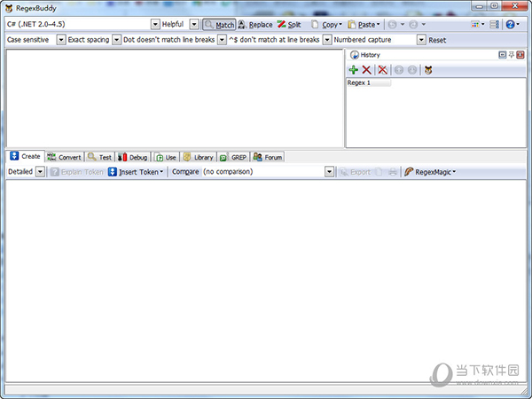The width and height of the screenshot is (532, 399).
Task: Click the Redo icon in top toolbar
Action: (413, 25)
